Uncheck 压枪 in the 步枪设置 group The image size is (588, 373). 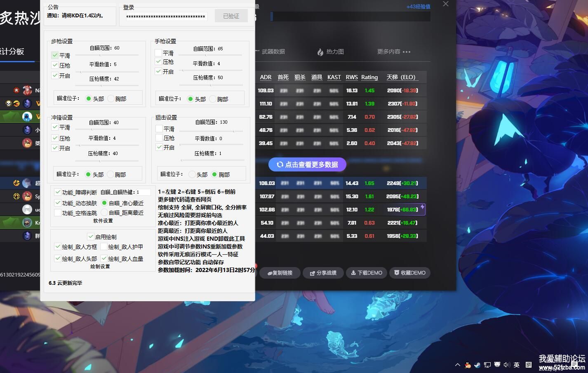55,65
